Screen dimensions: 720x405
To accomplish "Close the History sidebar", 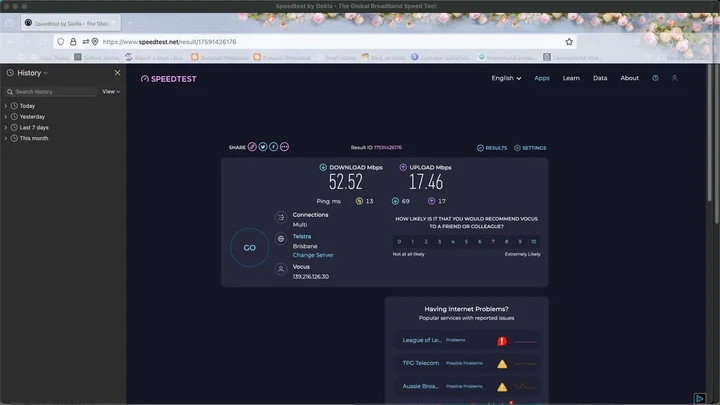I will pos(117,73).
